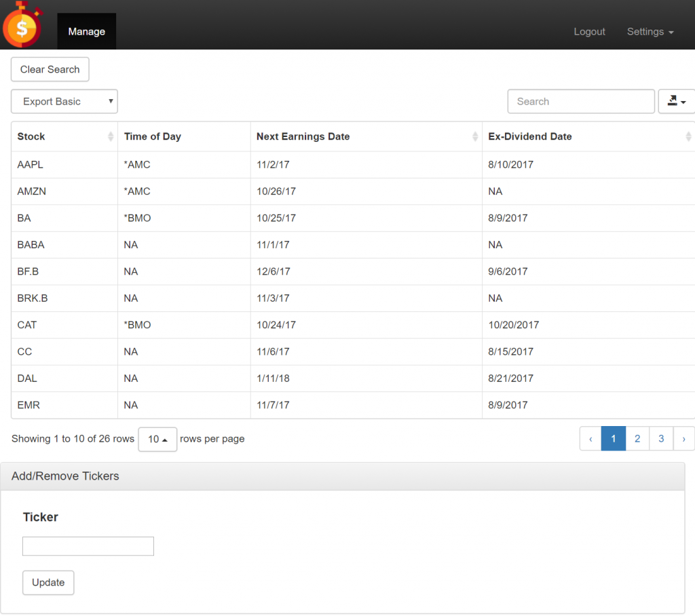The width and height of the screenshot is (695, 616).
Task: Click the Add/Remove Tickers panel heading
Action: point(343,476)
